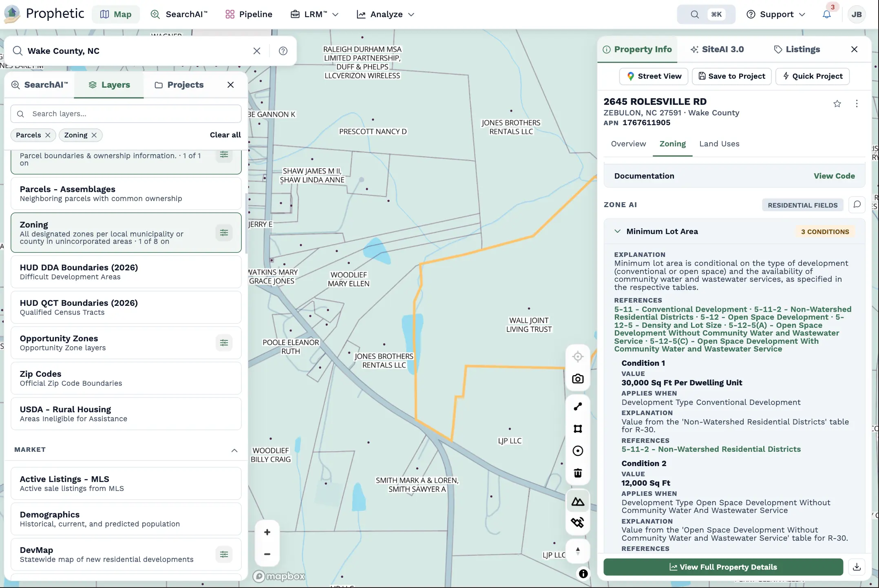The image size is (879, 588).
Task: Click View Code link
Action: point(834,176)
